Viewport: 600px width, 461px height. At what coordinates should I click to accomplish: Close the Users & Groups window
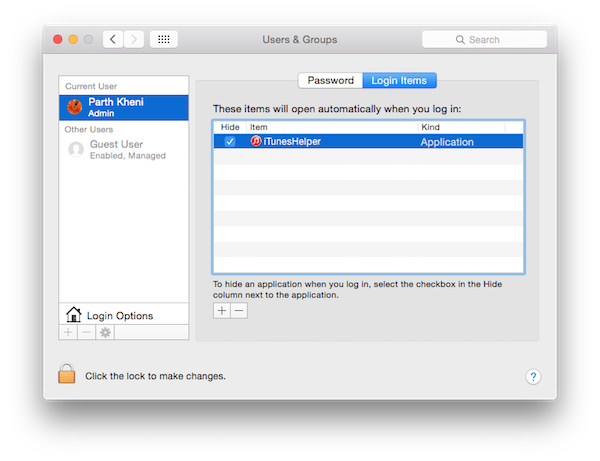pyautogui.click(x=58, y=39)
